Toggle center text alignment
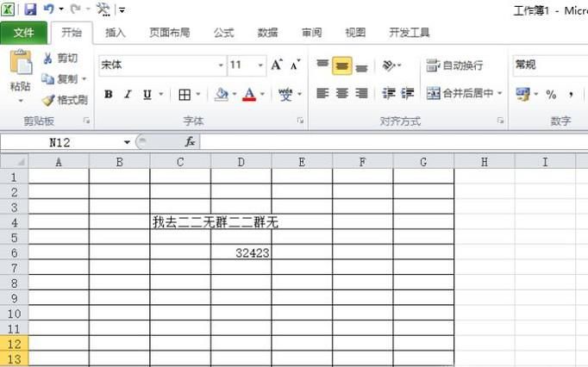 (x=342, y=93)
